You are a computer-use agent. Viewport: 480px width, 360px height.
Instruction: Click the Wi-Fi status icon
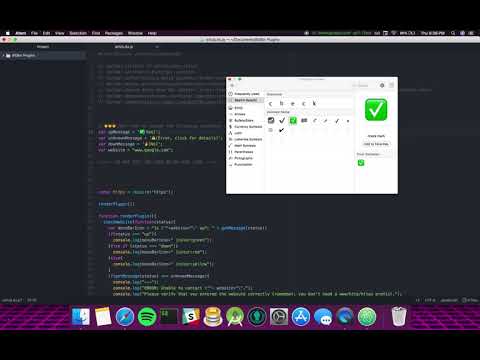pos(394,33)
